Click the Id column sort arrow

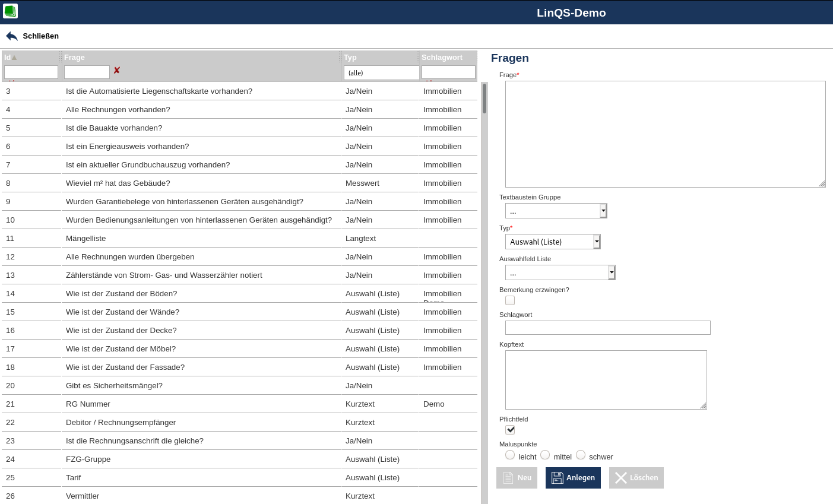point(14,58)
